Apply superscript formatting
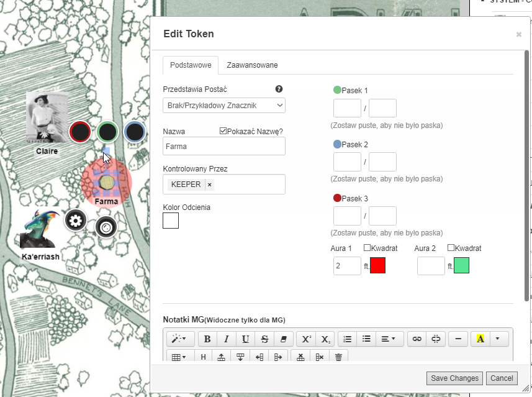This screenshot has width=532, height=397. [x=306, y=339]
